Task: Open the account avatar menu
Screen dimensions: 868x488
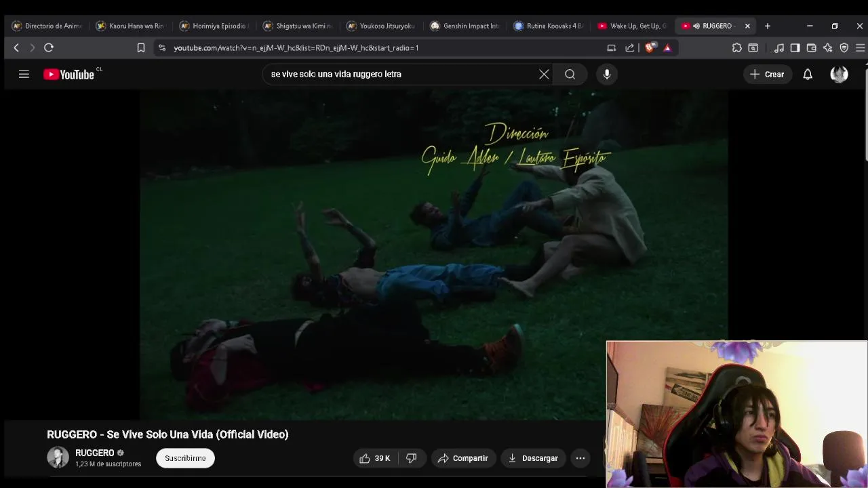Action: point(840,74)
